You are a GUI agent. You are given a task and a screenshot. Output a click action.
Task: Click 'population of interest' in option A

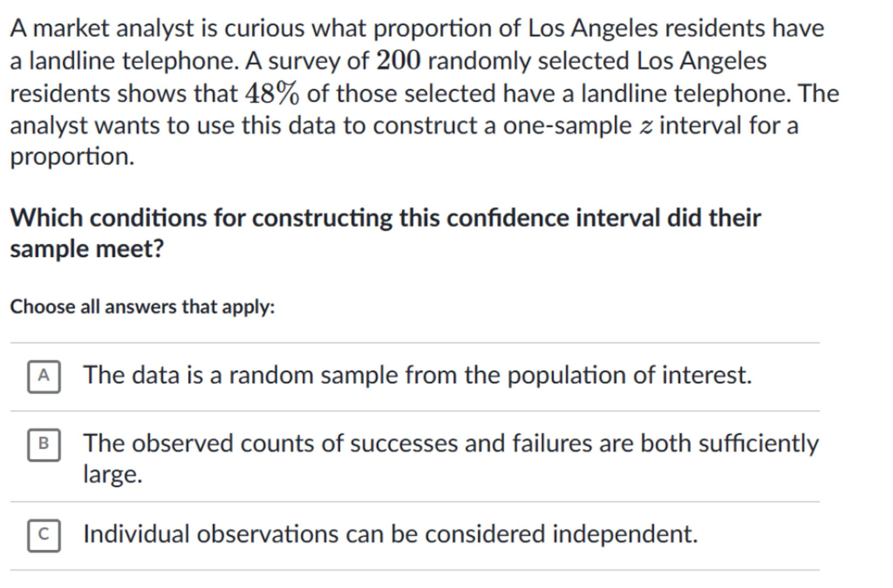pyautogui.click(x=629, y=375)
